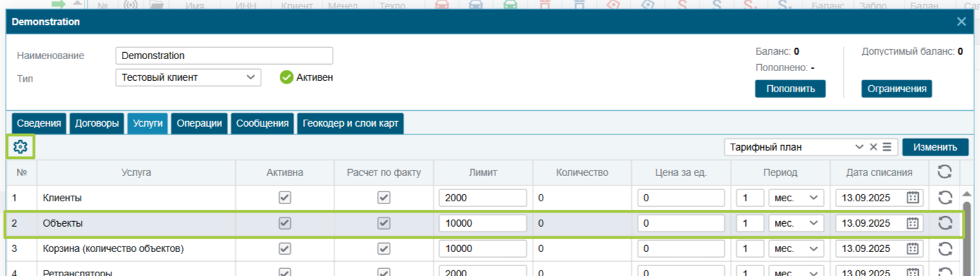980x276 pixels.
Task: Uncheck Активна for Корзина row
Action: [x=285, y=249]
